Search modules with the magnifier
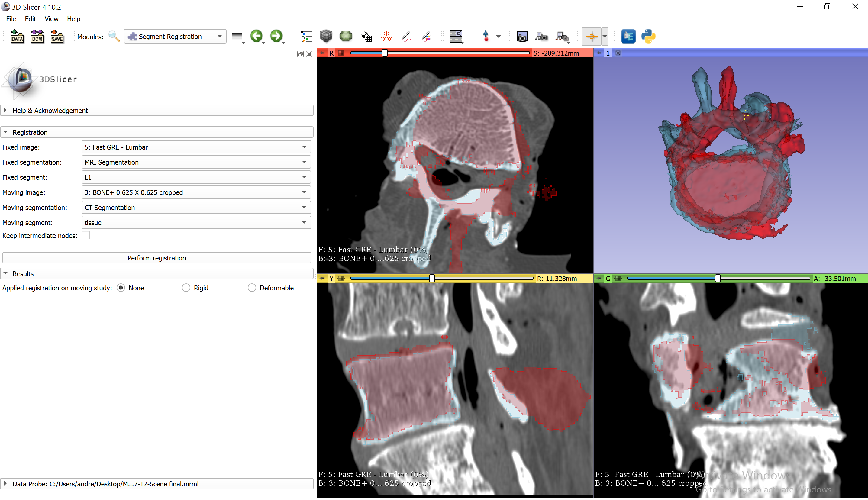The image size is (868, 500). tap(114, 36)
